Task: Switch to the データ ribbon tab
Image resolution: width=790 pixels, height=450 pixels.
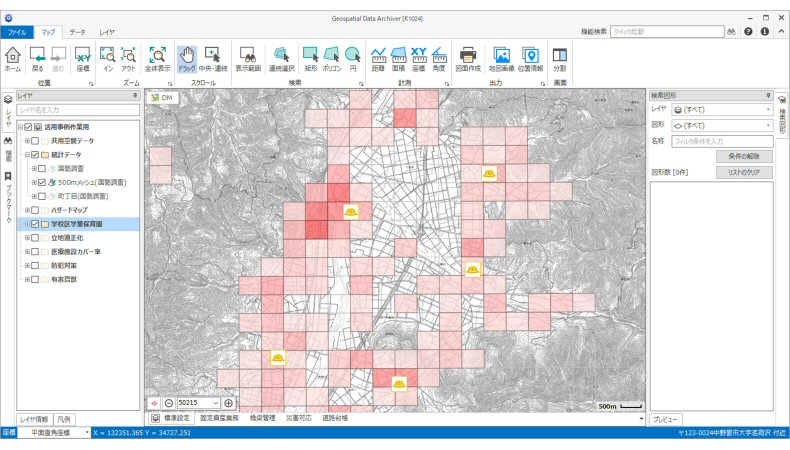Action: click(77, 32)
